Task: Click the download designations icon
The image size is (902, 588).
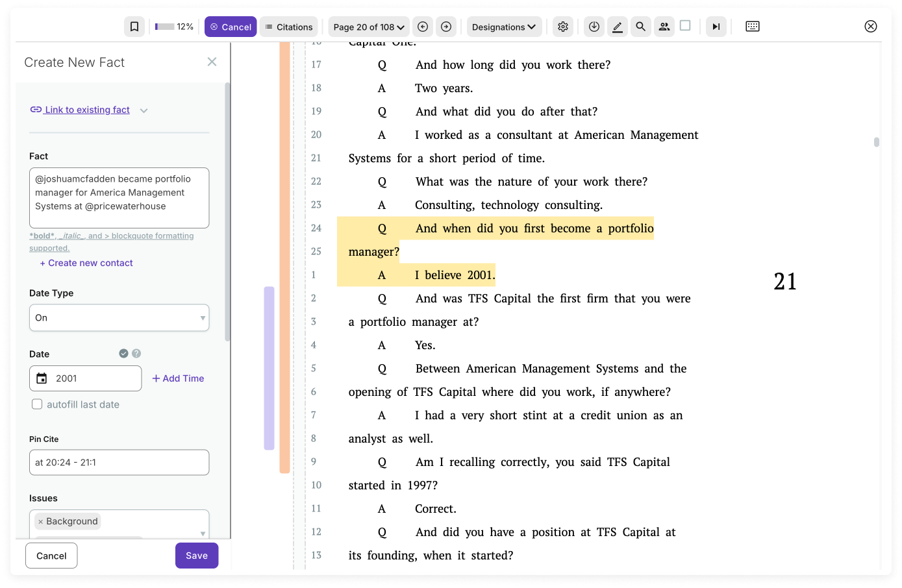Action: point(594,26)
